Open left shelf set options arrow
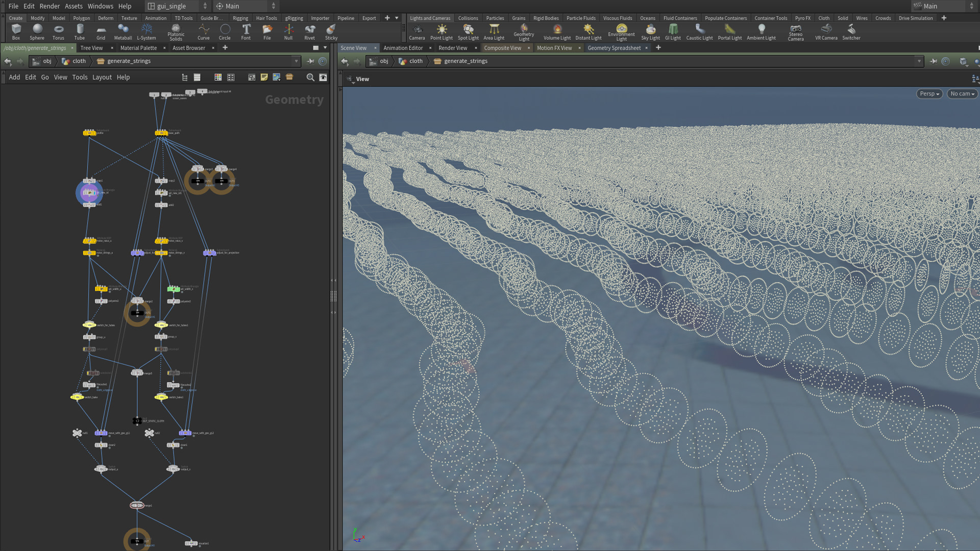 tap(397, 18)
